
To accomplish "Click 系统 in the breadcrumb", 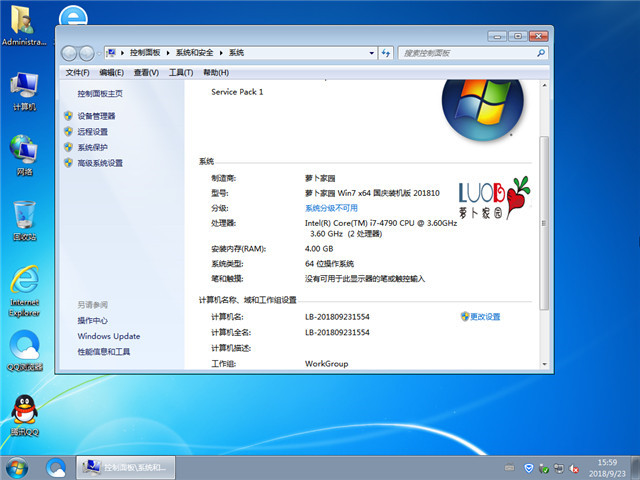I will tap(236, 53).
